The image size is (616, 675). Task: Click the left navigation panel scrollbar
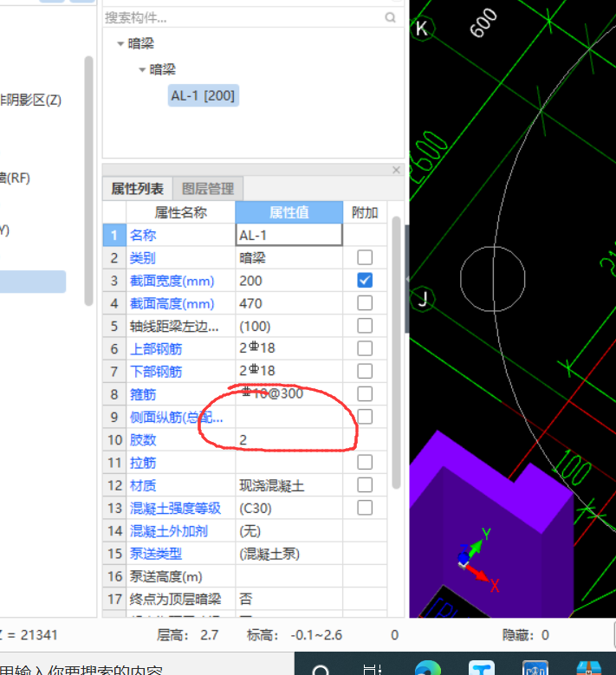point(88,181)
